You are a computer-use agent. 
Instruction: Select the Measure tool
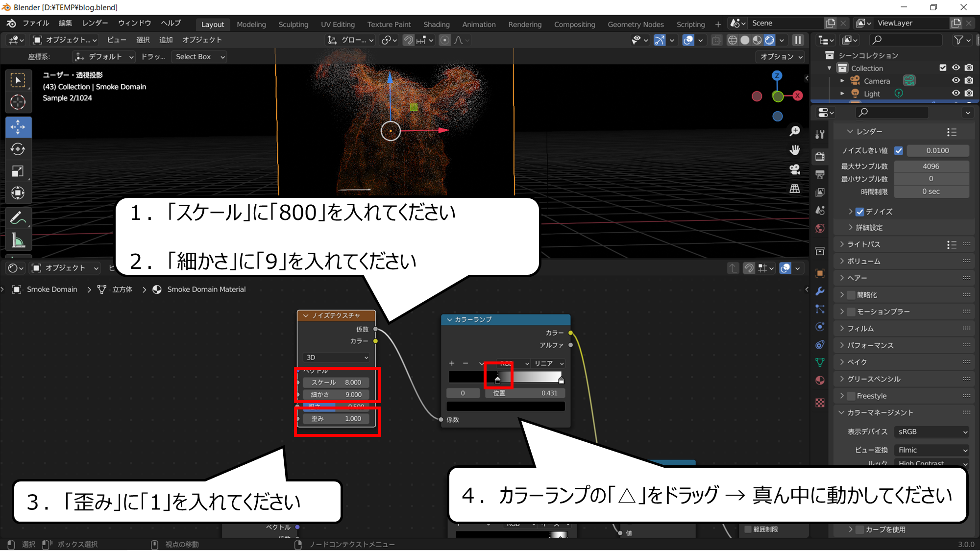[x=18, y=240]
